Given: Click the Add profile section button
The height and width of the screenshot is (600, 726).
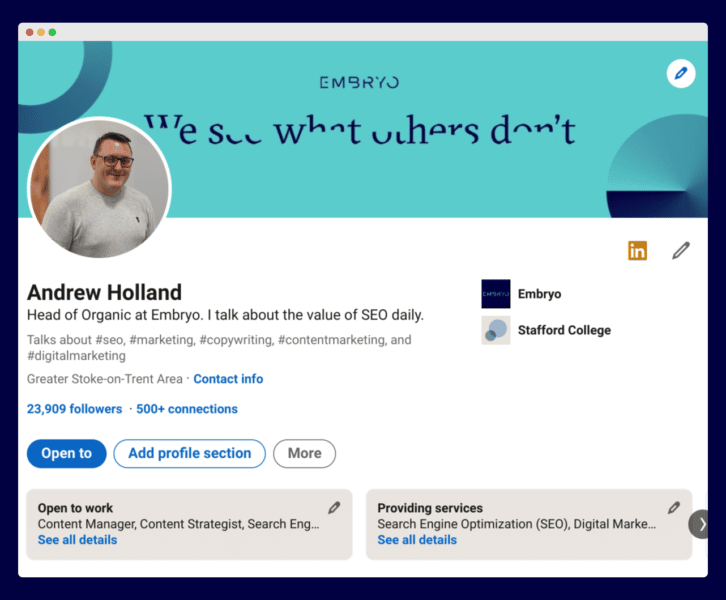Looking at the screenshot, I should coord(189,453).
